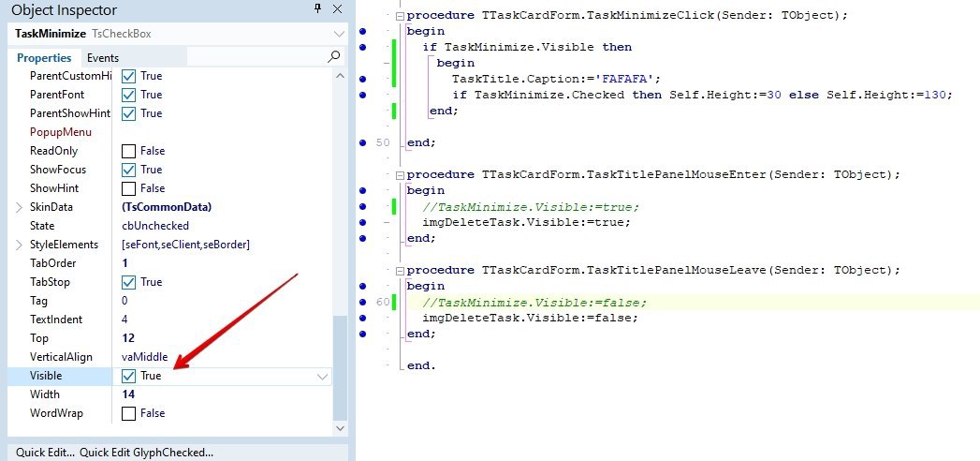The height and width of the screenshot is (461, 980).
Task: Click the property search input field
Action: [256, 57]
